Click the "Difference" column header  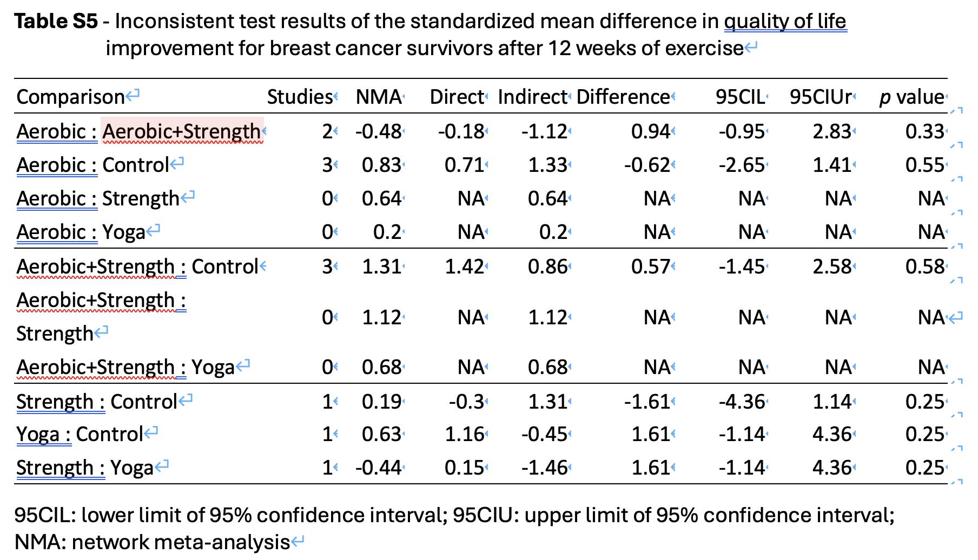(623, 97)
